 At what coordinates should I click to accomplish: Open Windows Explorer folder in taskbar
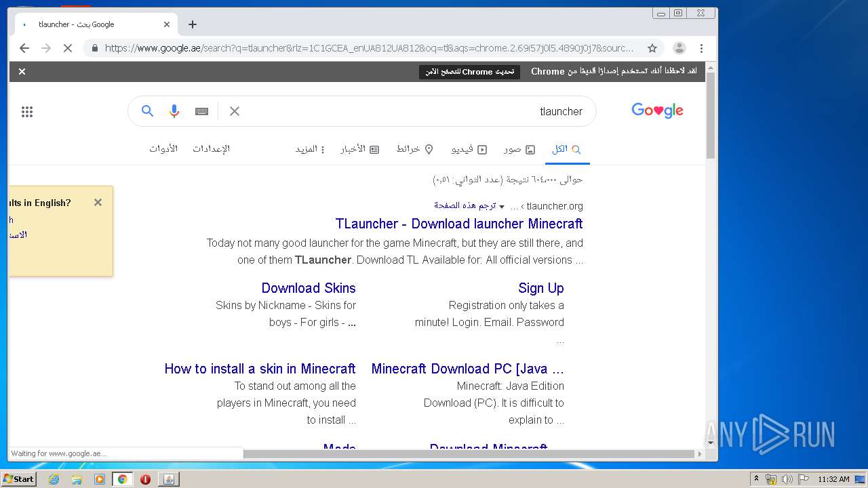pyautogui.click(x=77, y=479)
